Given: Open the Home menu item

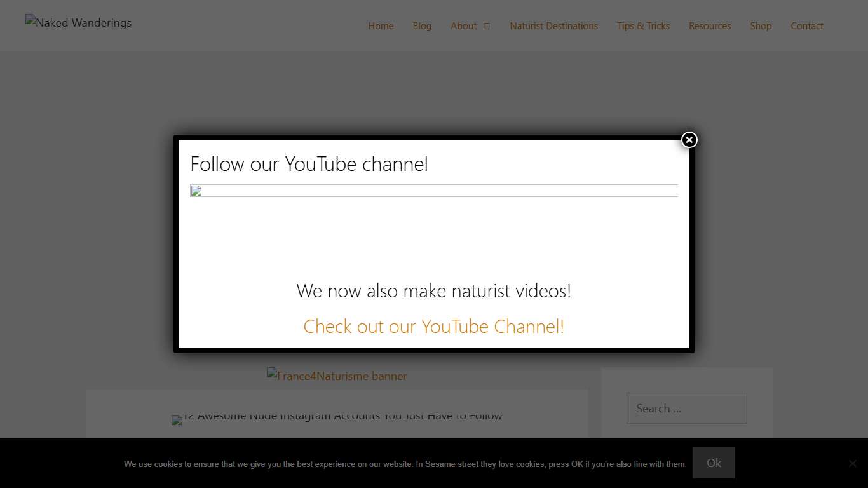Looking at the screenshot, I should click(x=381, y=26).
